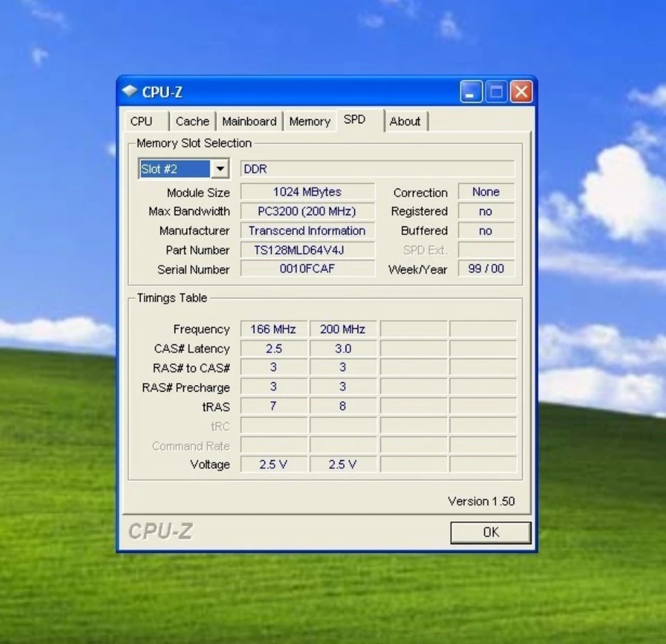This screenshot has height=644, width=666.
Task: Click the grayed Command Rate label
Action: click(x=191, y=446)
